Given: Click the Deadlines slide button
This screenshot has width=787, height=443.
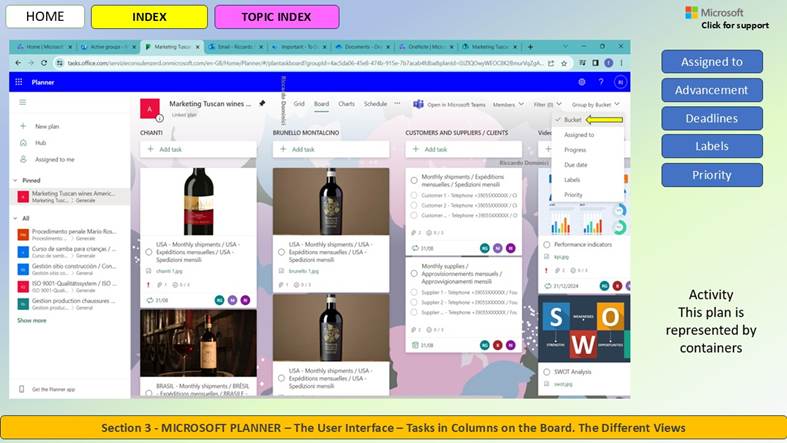Looking at the screenshot, I should (x=712, y=118).
